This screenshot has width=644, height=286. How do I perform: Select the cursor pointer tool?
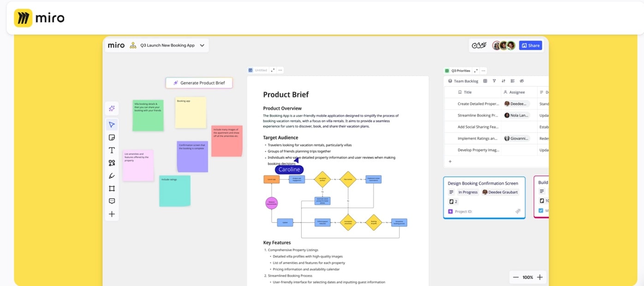tap(112, 125)
